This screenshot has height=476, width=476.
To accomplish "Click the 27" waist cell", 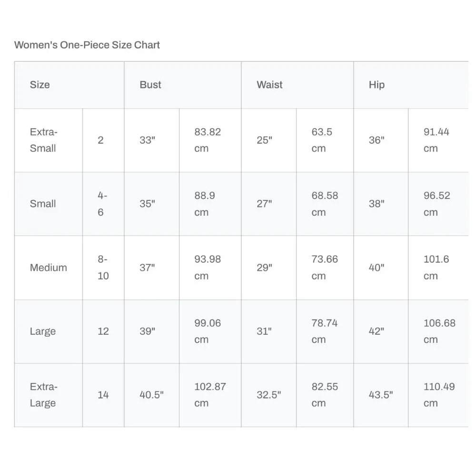I will pos(264,204).
